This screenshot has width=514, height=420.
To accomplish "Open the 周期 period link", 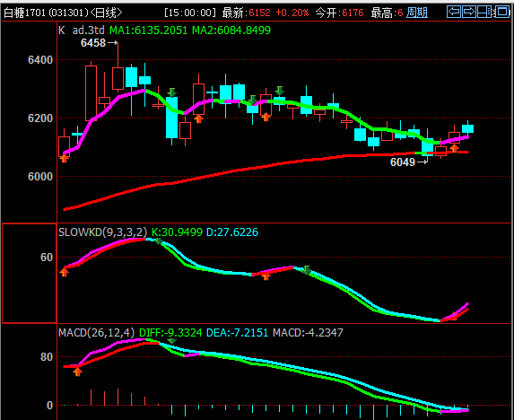I will pos(417,13).
